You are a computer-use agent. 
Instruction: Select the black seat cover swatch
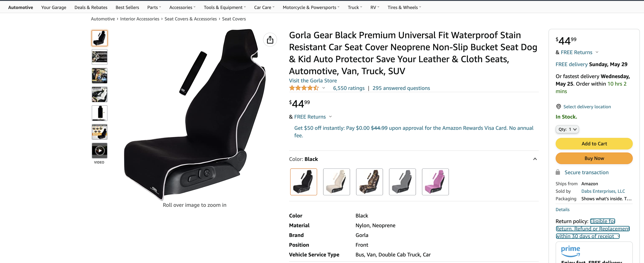point(303,182)
